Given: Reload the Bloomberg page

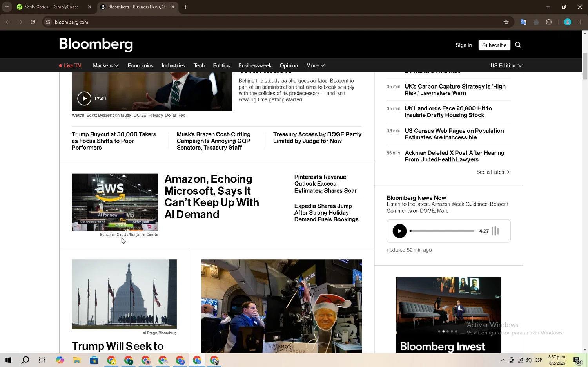Looking at the screenshot, I should pyautogui.click(x=33, y=22).
